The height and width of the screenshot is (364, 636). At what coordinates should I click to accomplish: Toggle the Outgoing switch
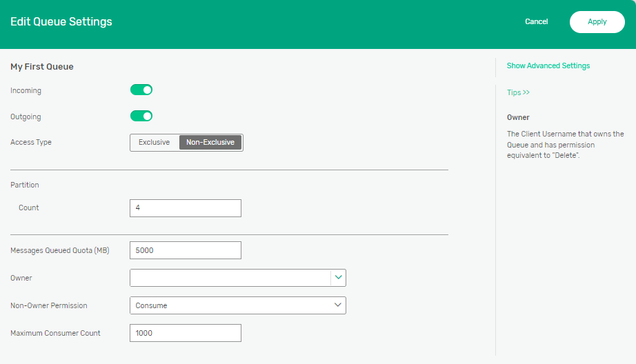[141, 116]
